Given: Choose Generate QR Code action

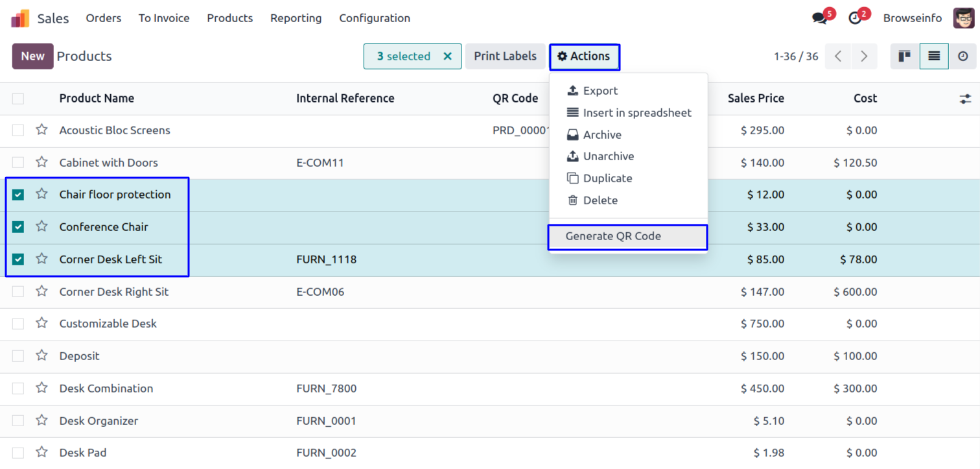Looking at the screenshot, I should tap(613, 236).
